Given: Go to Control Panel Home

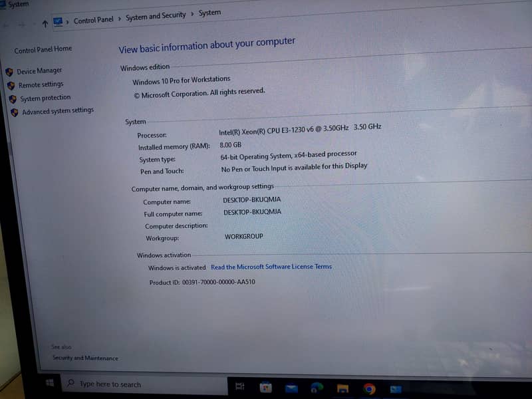Looking at the screenshot, I should 43,49.
